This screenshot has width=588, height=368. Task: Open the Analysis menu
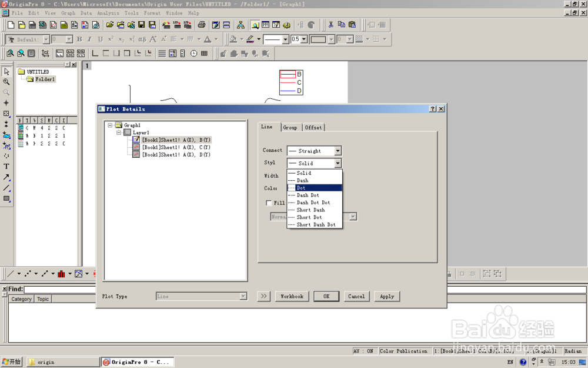click(x=108, y=13)
